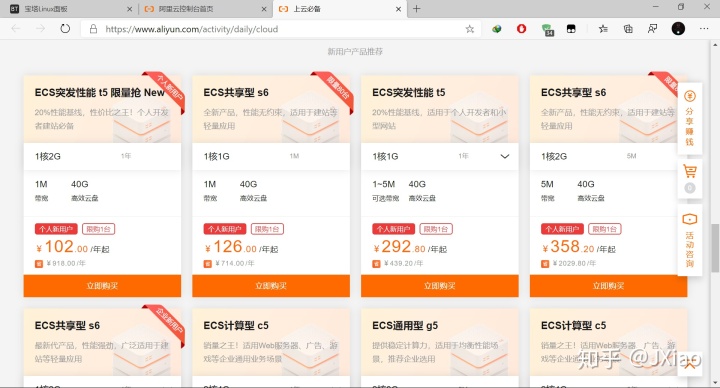Click the ¥126.00 /年起 price
720x388 pixels.
tap(241, 247)
